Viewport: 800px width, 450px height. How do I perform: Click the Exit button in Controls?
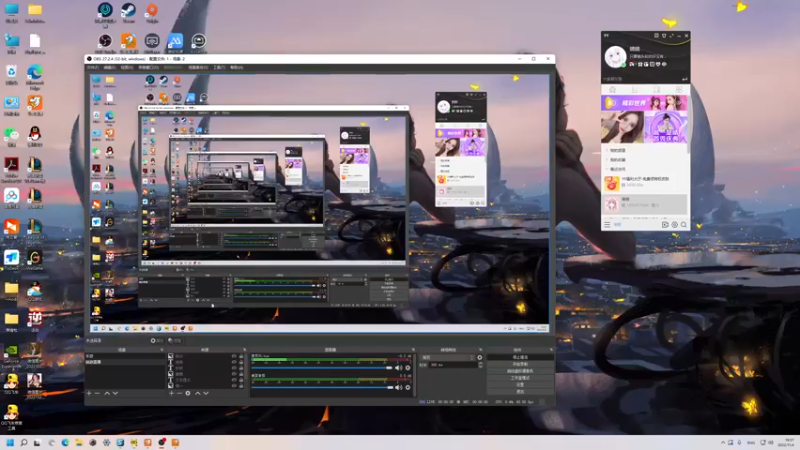pos(520,392)
